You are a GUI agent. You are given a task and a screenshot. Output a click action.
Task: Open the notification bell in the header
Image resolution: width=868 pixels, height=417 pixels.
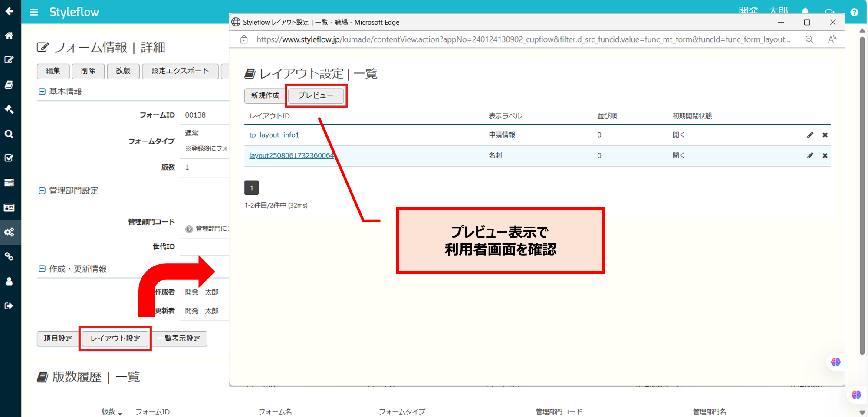click(x=805, y=11)
